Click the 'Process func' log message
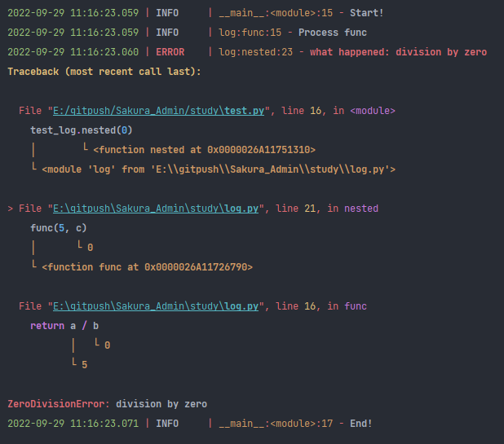The width and height of the screenshot is (504, 444). (x=333, y=33)
